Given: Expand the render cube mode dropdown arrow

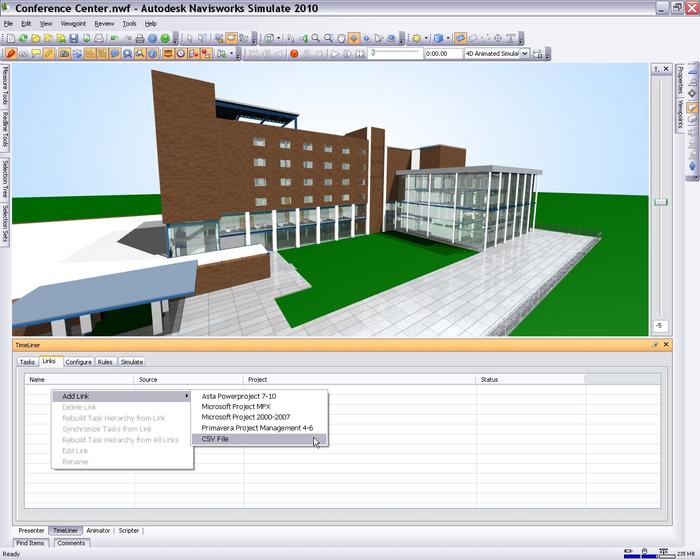Looking at the screenshot, I should 450,38.
